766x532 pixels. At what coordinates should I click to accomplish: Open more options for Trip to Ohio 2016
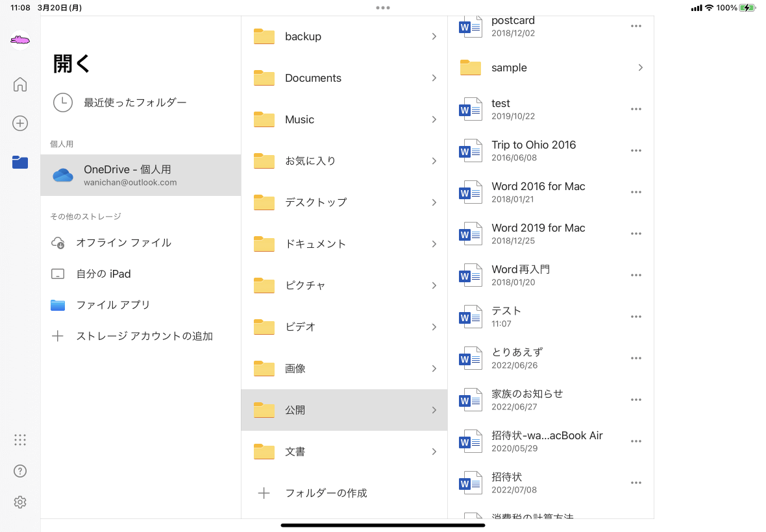tap(636, 151)
